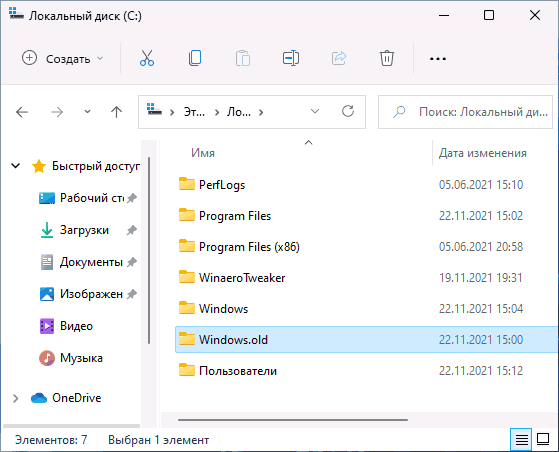
Task: Go up one level with up arrow
Action: click(x=116, y=112)
